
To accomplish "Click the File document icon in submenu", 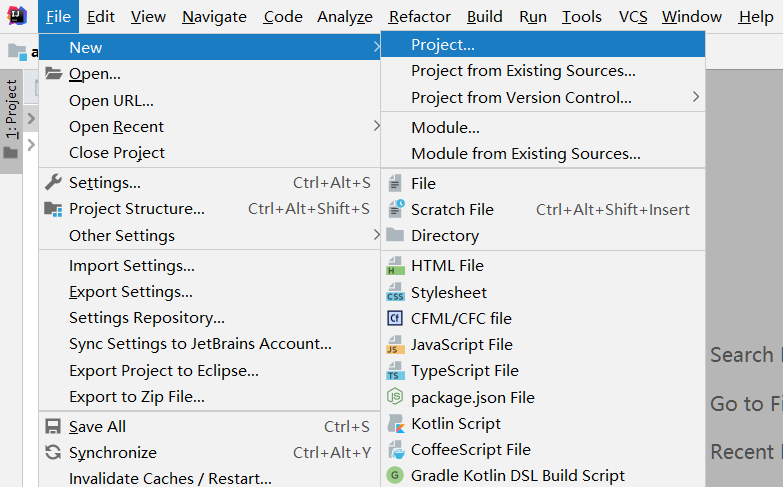I will (395, 183).
